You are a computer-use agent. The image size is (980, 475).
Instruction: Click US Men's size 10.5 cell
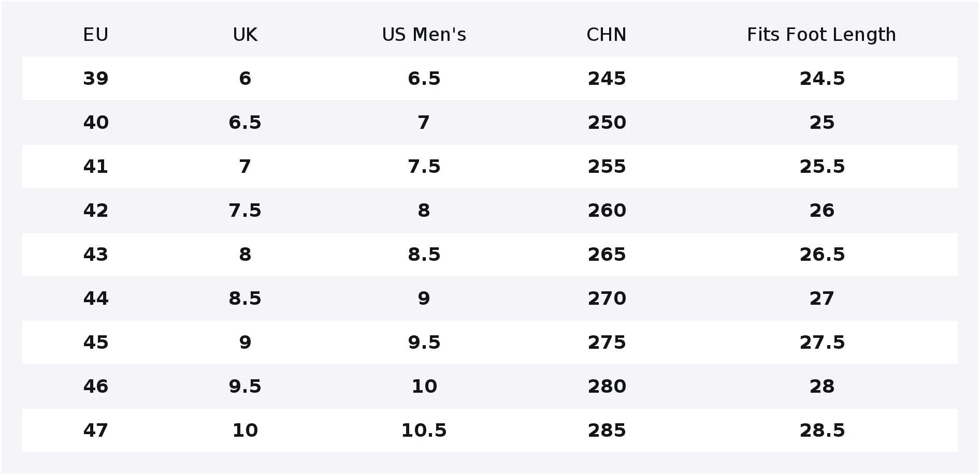click(x=424, y=431)
